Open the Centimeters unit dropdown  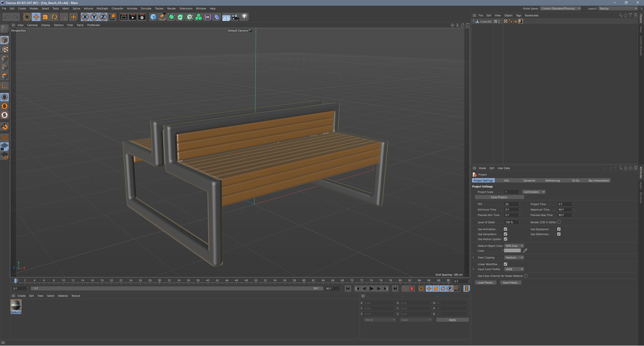pos(534,192)
